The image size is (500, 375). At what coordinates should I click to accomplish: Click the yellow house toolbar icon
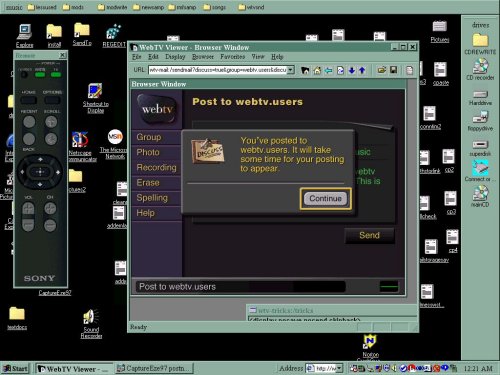[317, 70]
